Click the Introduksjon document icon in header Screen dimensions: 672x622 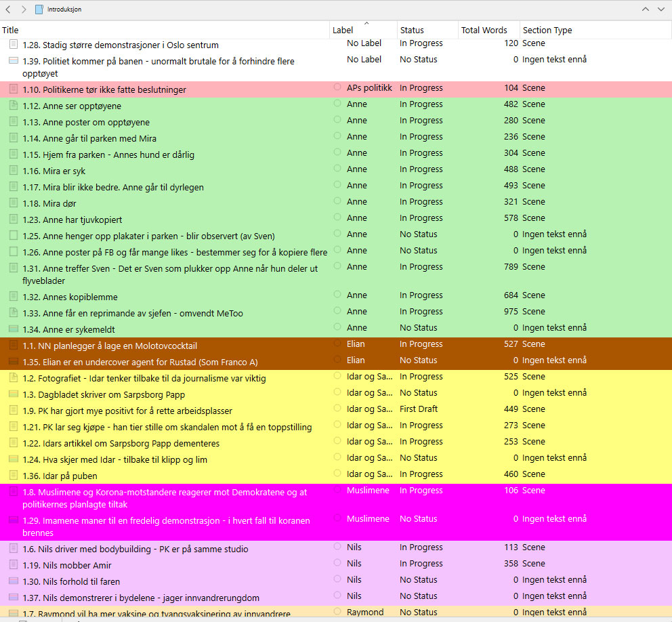tap(39, 9)
